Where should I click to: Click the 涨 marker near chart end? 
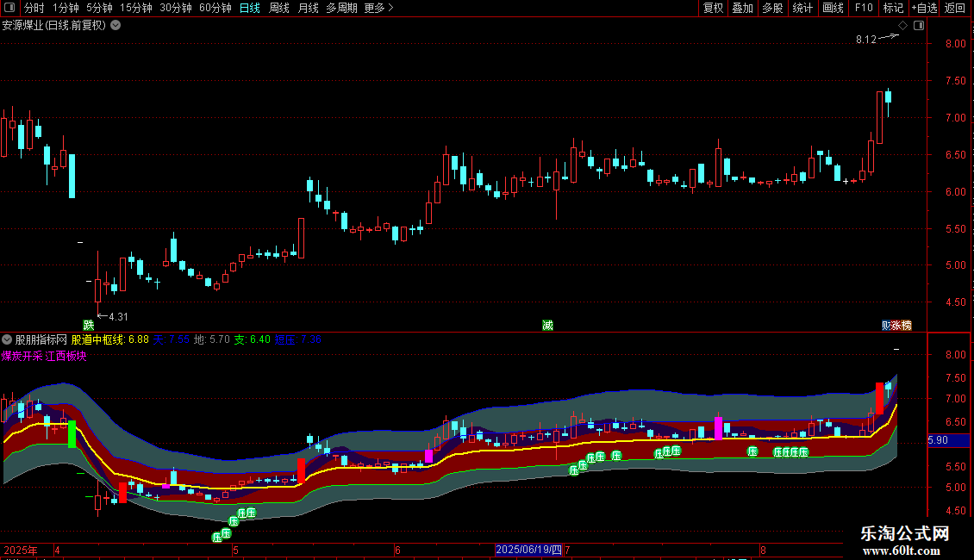tap(896, 326)
